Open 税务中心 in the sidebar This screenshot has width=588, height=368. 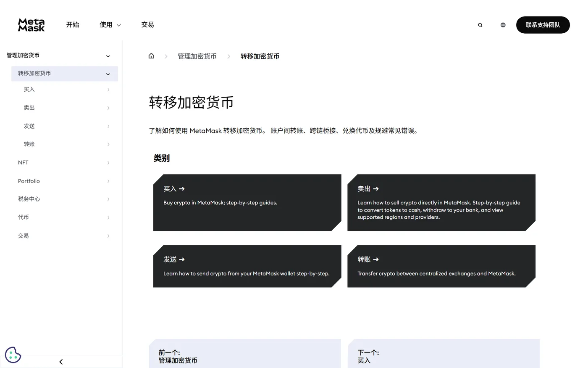click(x=29, y=199)
